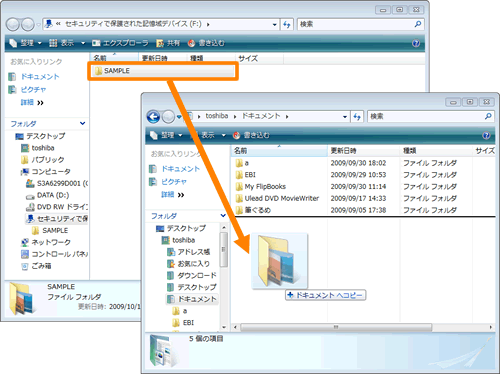Click the help icon in back window toolbar

(x=416, y=43)
